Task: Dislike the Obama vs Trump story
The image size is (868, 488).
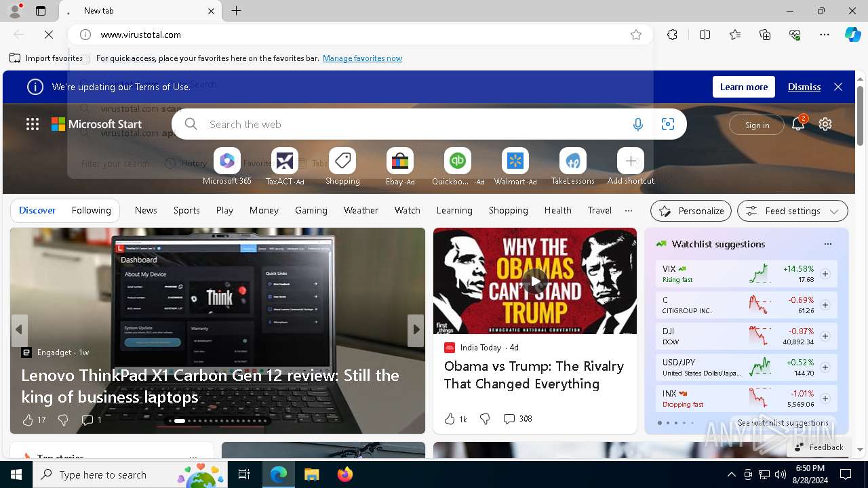Action: [x=485, y=419]
